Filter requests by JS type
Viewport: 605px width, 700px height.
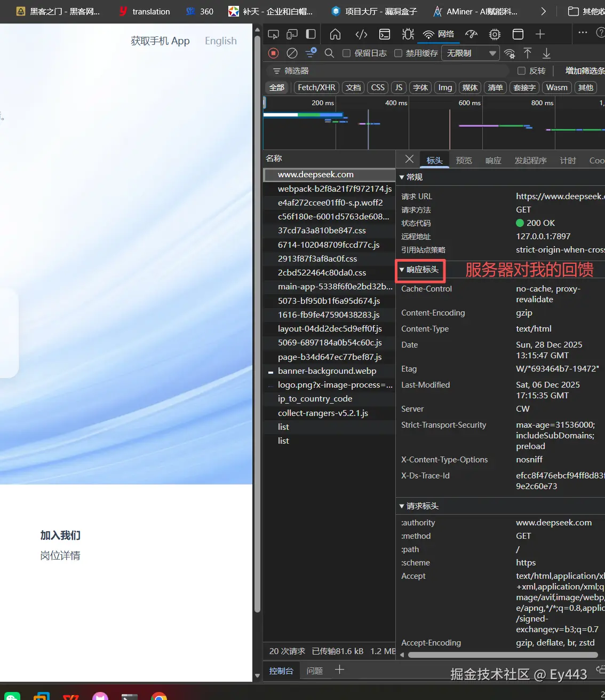399,88
